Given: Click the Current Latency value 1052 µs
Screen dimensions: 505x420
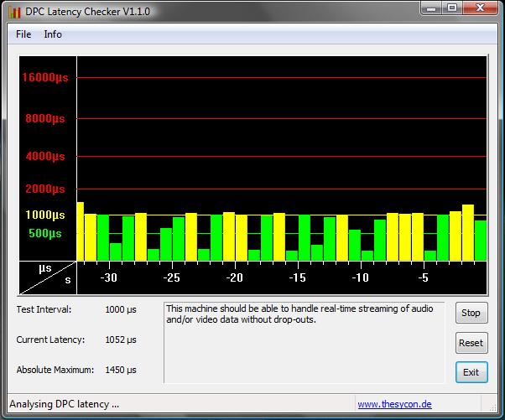Looking at the screenshot, I should click(120, 340).
